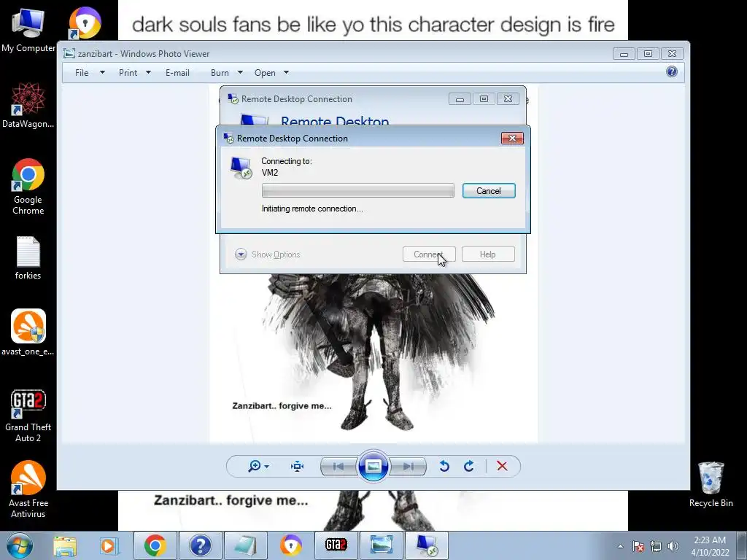The height and width of the screenshot is (560, 747).
Task: Open the notepad taskbar item
Action: (245, 545)
